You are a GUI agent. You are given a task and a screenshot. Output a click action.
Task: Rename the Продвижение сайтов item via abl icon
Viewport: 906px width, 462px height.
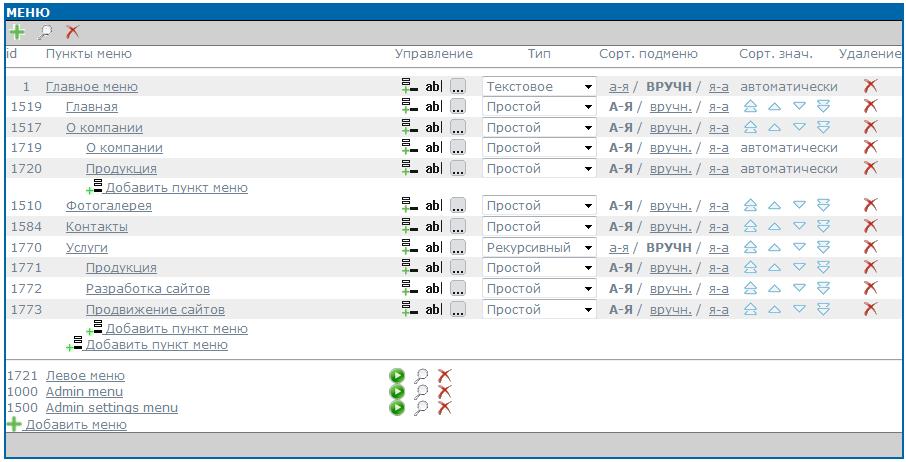tap(433, 310)
